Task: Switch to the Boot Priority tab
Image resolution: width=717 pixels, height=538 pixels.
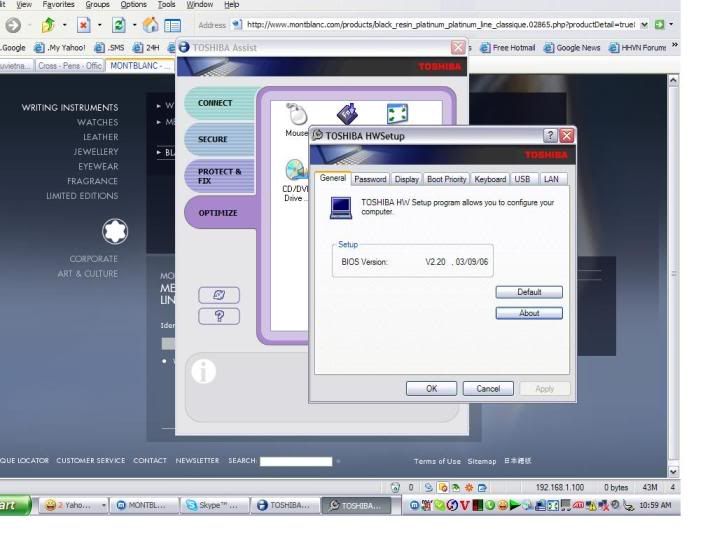Action: (x=446, y=179)
